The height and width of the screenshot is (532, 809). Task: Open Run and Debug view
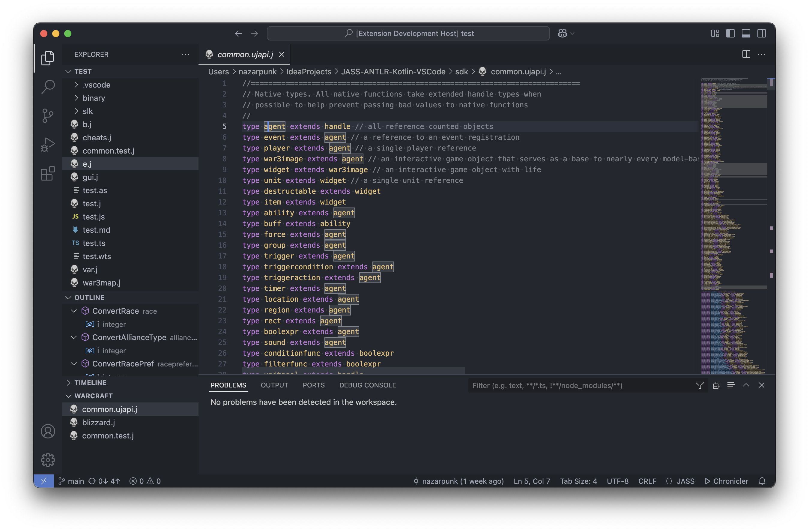(48, 145)
